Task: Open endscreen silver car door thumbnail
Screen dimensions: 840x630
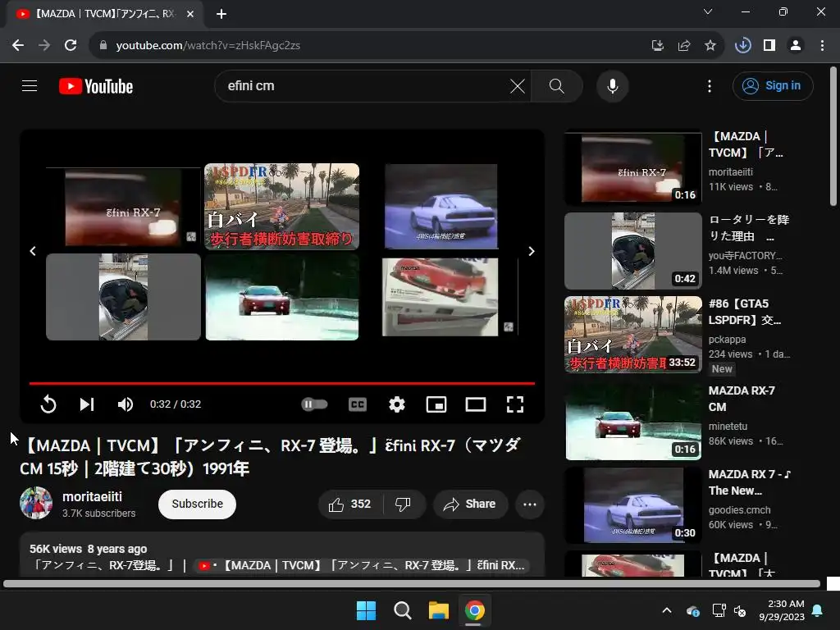Action: (123, 297)
